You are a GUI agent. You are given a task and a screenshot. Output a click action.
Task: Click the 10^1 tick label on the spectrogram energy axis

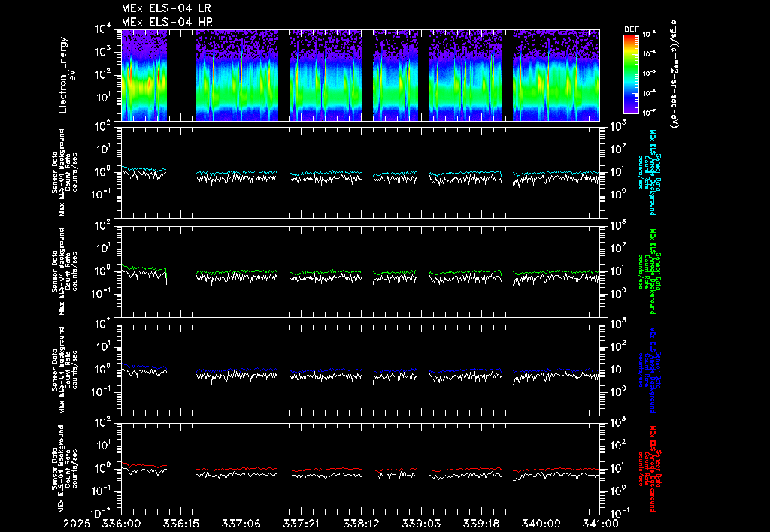[x=103, y=98]
